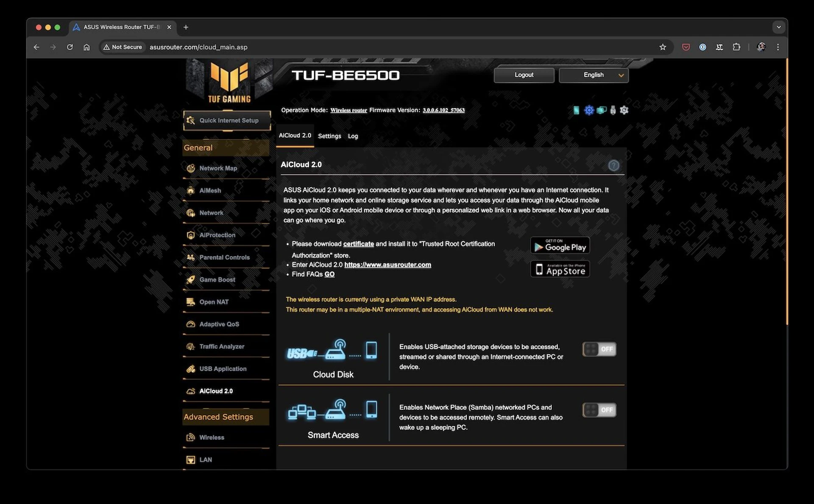The width and height of the screenshot is (814, 504).
Task: Switch to the Settings tab
Action: click(329, 136)
